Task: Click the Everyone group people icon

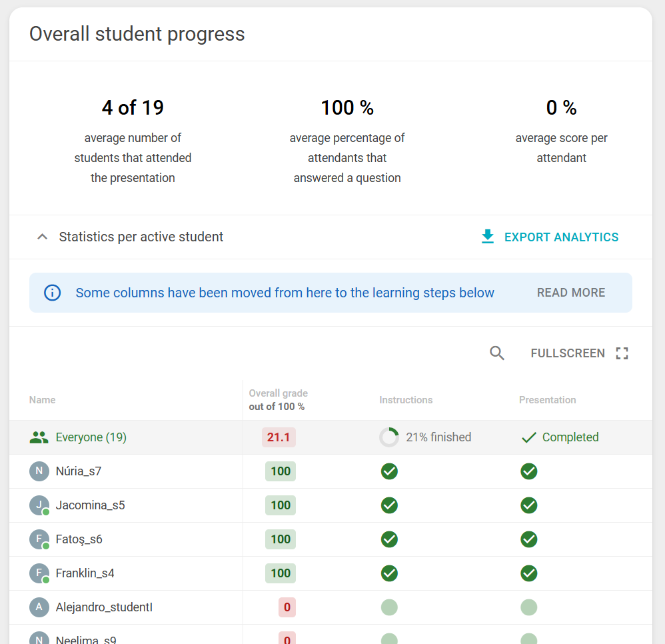Action: (39, 437)
